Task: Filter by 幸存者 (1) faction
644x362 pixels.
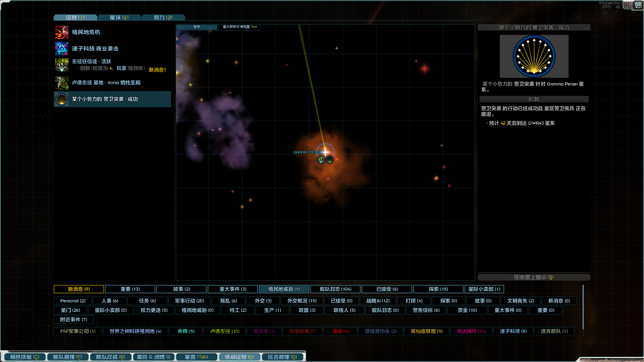Action: tap(264, 331)
